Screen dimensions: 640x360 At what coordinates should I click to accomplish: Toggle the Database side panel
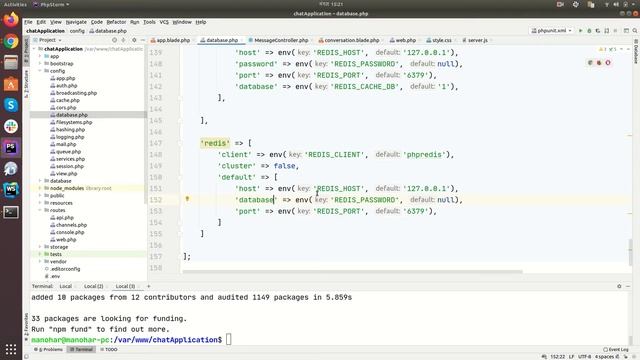(636, 51)
